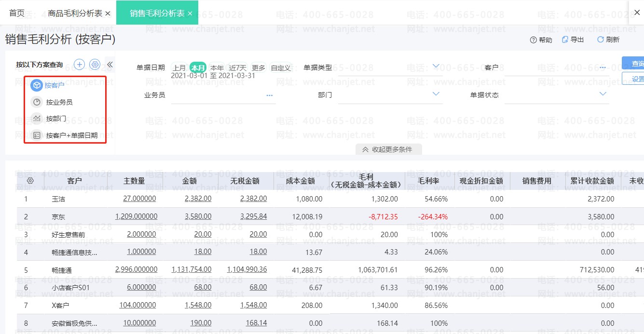This screenshot has width=644, height=334.
Task: Select 近7天 date range
Action: coord(237,68)
